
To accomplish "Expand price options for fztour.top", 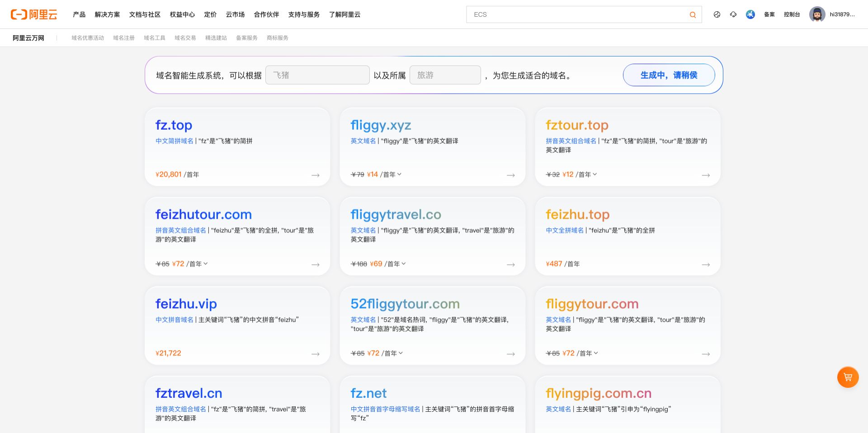I will (595, 174).
